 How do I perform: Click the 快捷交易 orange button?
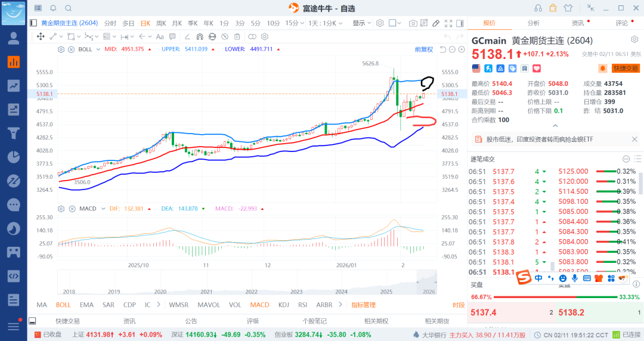[626, 68]
